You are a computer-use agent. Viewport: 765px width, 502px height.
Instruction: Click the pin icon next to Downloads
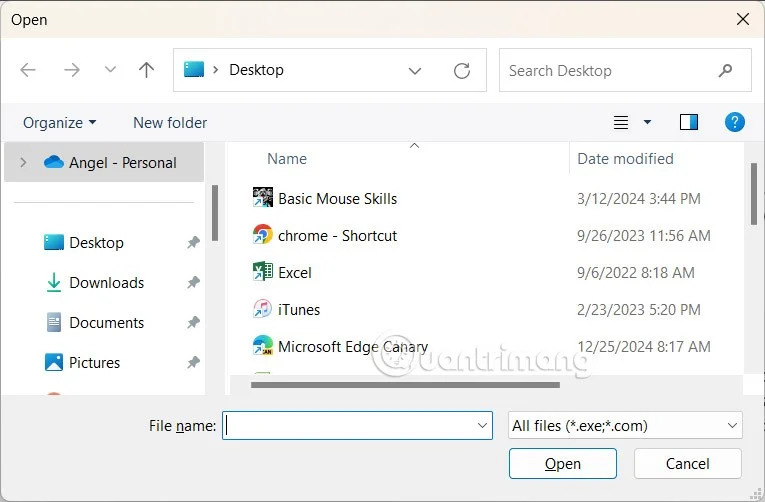[194, 282]
